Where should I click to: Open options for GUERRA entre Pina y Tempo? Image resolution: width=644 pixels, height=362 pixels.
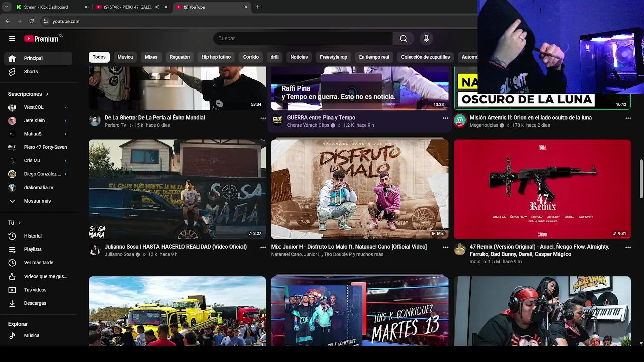coord(445,118)
